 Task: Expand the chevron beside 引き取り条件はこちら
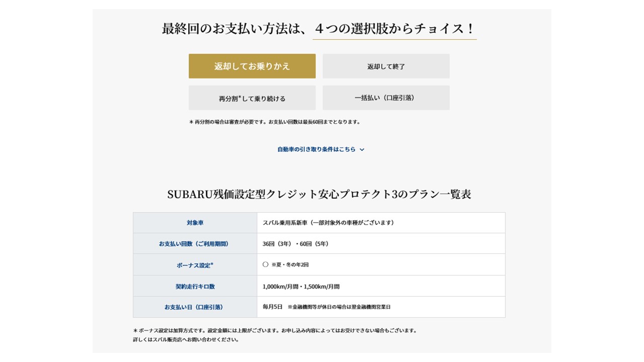point(362,150)
